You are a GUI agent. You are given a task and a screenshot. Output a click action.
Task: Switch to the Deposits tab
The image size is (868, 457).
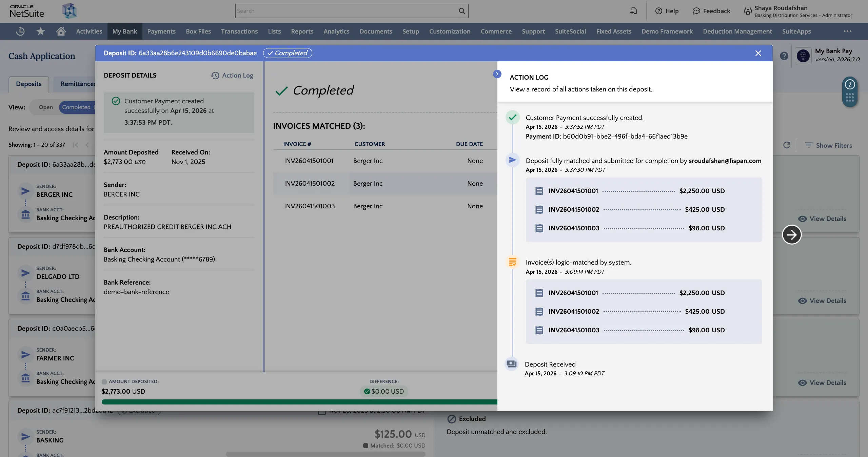click(29, 84)
